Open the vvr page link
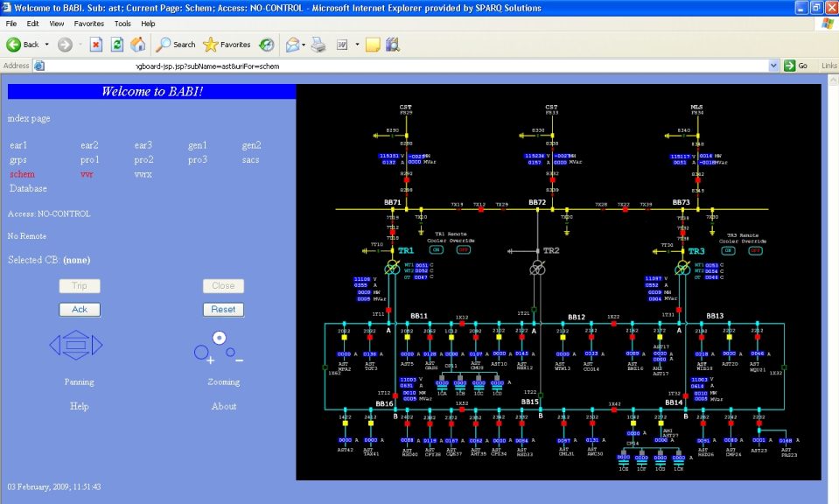 click(87, 174)
